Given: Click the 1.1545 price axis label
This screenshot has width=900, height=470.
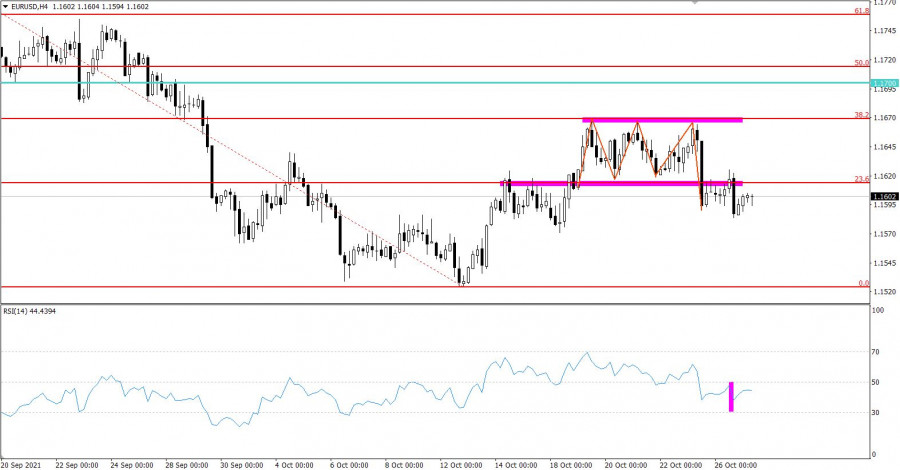Looking at the screenshot, I should (885, 263).
